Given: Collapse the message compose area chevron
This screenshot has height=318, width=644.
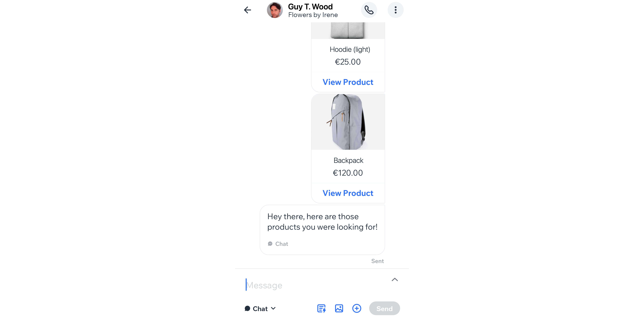Looking at the screenshot, I should coord(394,279).
